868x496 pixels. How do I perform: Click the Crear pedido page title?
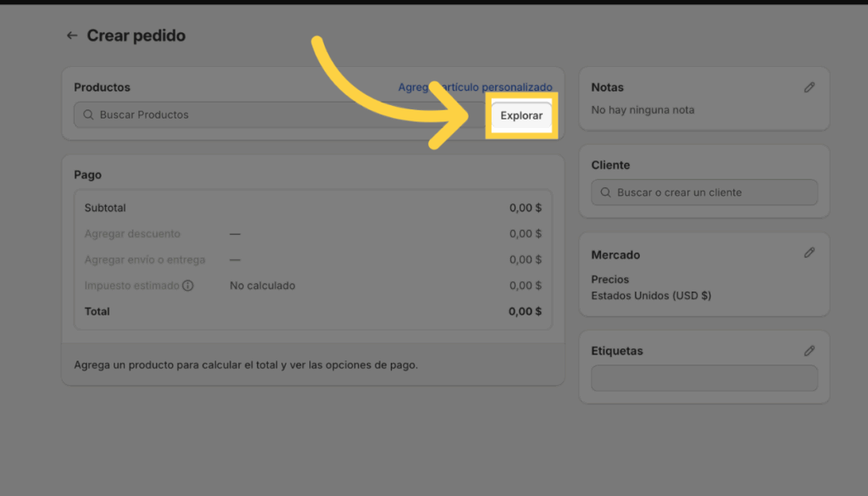136,36
